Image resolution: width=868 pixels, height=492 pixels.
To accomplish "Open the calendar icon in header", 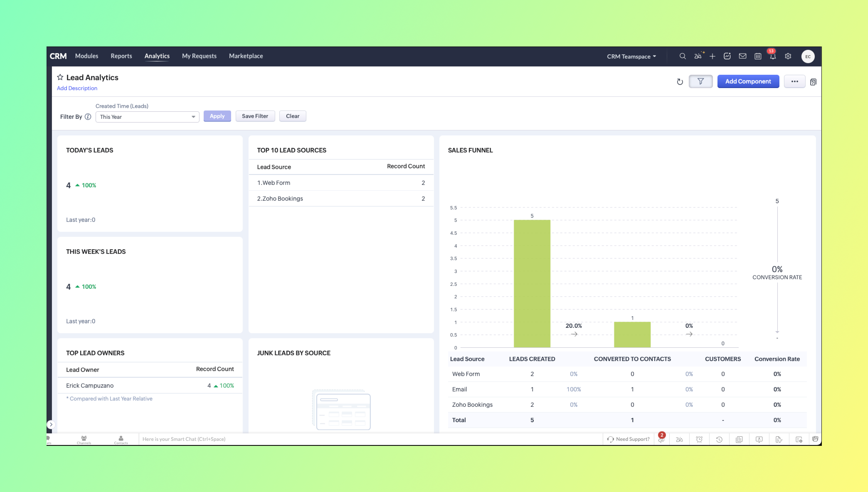I will click(758, 56).
